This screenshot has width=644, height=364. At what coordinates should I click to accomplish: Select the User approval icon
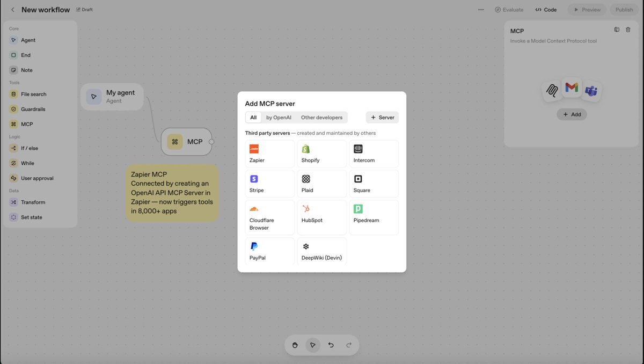pyautogui.click(x=13, y=179)
